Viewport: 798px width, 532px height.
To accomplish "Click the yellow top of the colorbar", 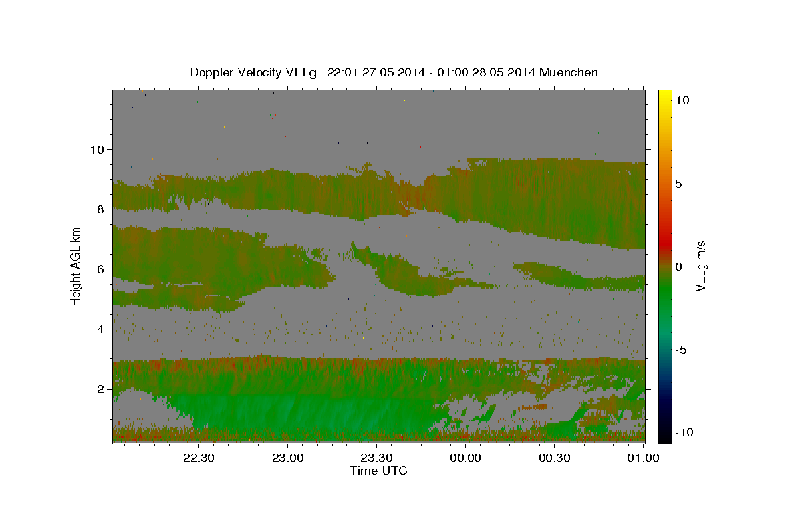I will (x=665, y=96).
